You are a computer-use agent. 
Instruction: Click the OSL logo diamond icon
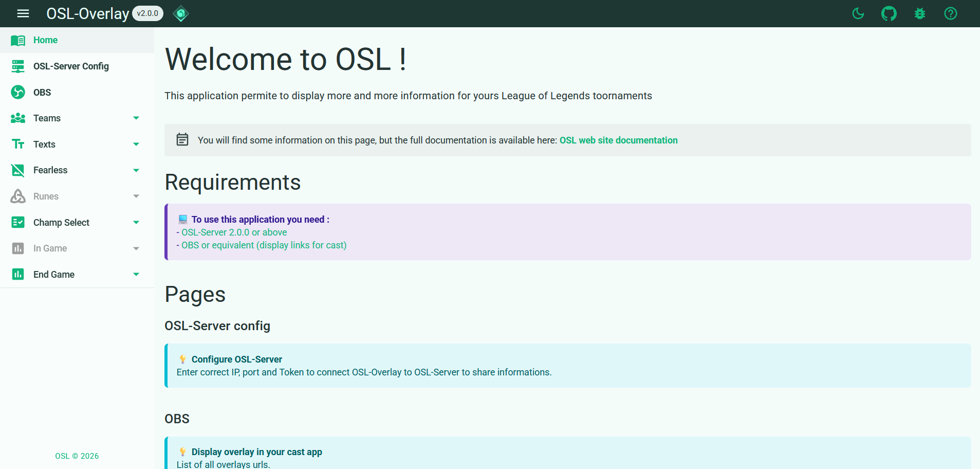click(181, 13)
